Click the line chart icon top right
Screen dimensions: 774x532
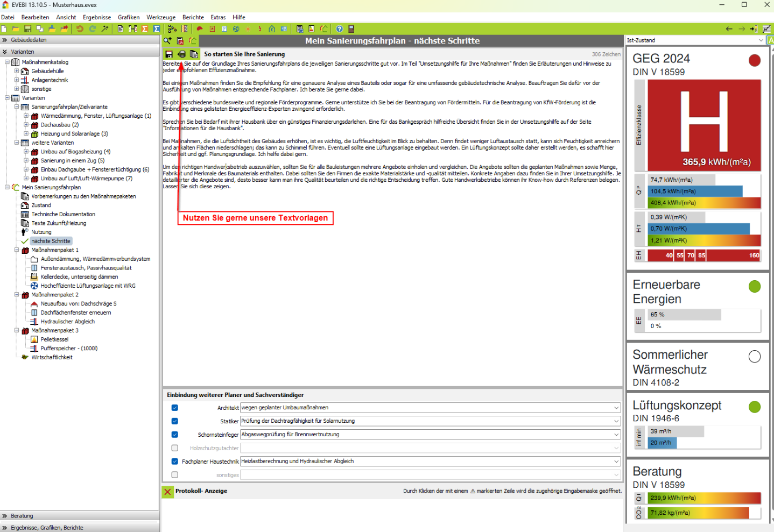click(767, 29)
